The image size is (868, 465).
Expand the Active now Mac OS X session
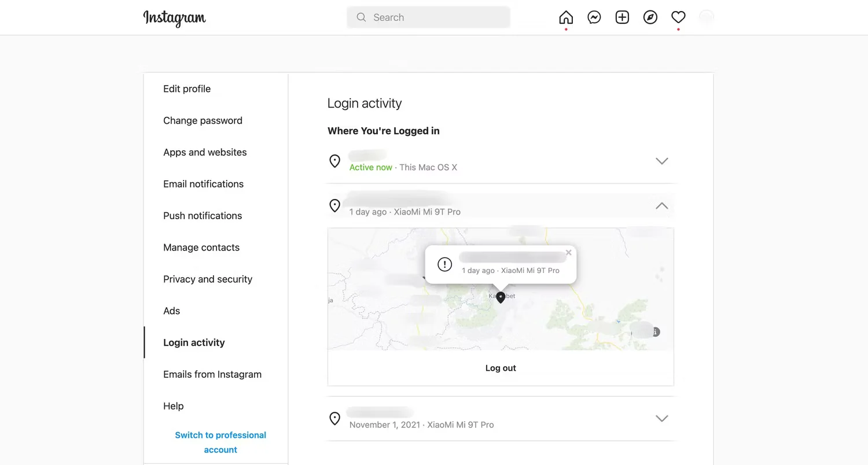pyautogui.click(x=661, y=161)
